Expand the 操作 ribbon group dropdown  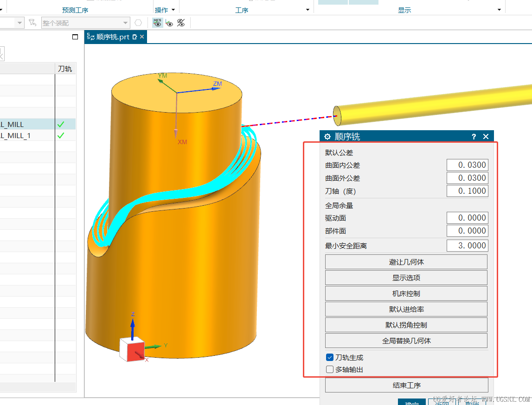[x=173, y=10]
